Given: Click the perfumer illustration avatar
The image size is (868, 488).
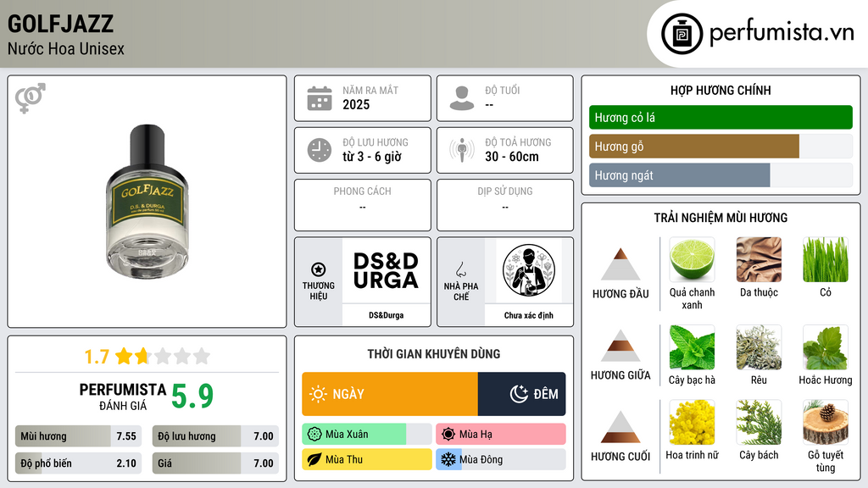Looking at the screenshot, I should point(529,270).
